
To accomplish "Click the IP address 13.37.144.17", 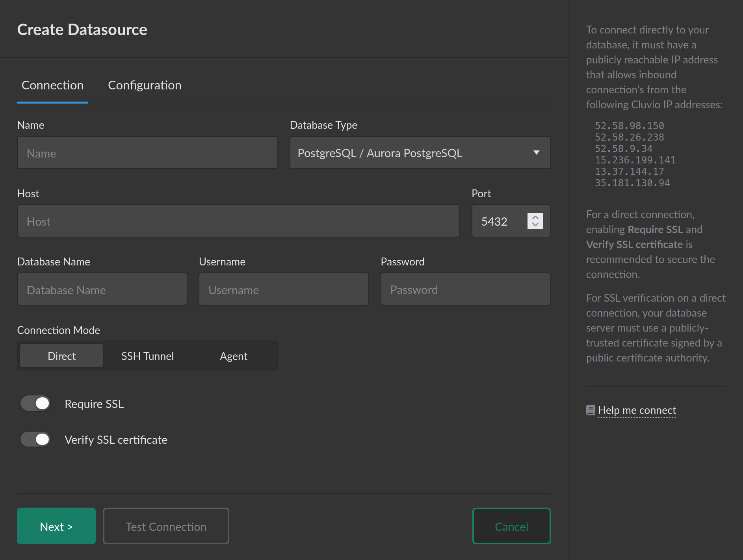I will pyautogui.click(x=629, y=171).
